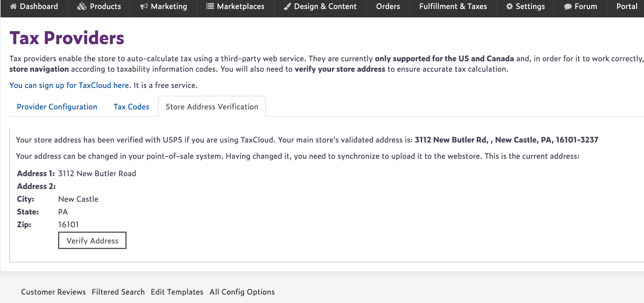Click the Design & Content brush icon

pyautogui.click(x=287, y=6)
